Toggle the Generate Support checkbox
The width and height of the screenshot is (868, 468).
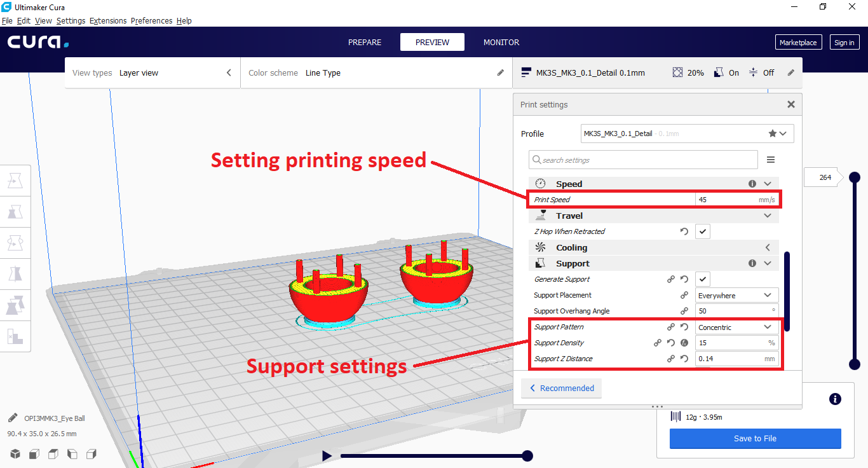tap(703, 279)
